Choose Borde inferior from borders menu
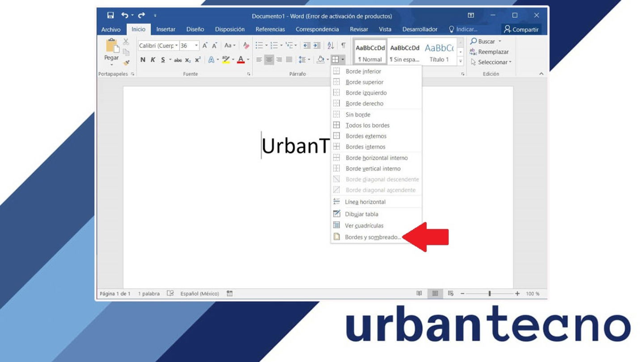The height and width of the screenshot is (362, 644). pos(376,71)
